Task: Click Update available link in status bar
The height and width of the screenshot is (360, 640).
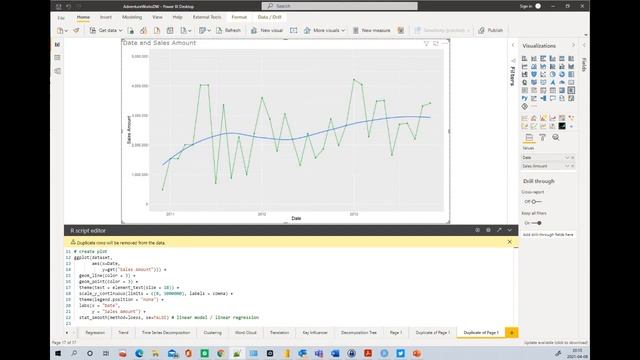Action: (556, 343)
